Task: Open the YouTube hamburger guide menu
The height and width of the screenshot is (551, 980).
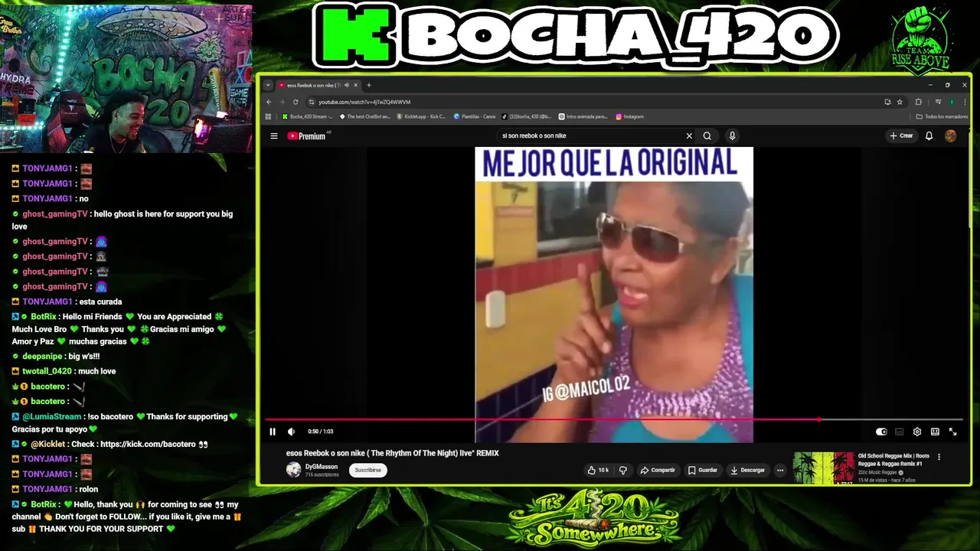Action: point(274,136)
